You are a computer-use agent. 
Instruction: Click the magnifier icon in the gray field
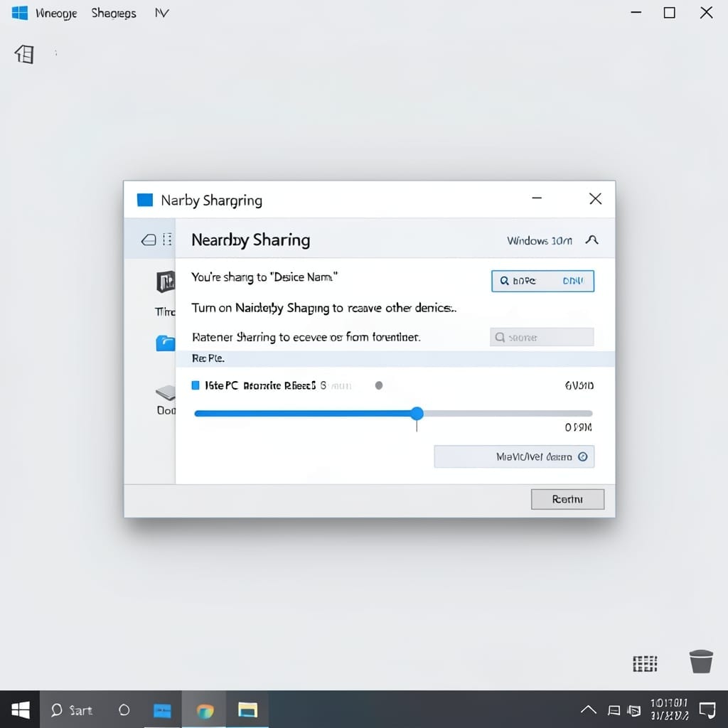(500, 337)
